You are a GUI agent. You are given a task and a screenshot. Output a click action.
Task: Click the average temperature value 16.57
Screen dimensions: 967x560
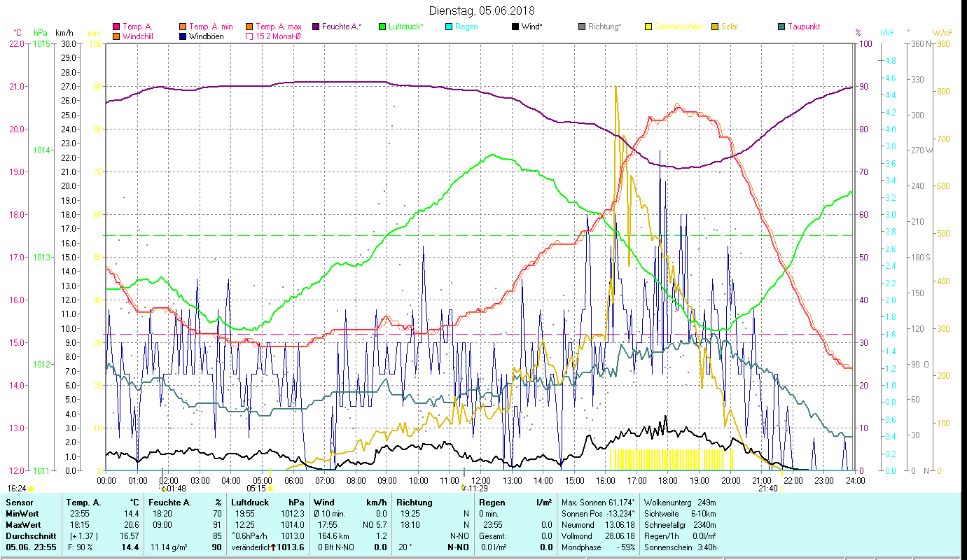pyautogui.click(x=128, y=536)
